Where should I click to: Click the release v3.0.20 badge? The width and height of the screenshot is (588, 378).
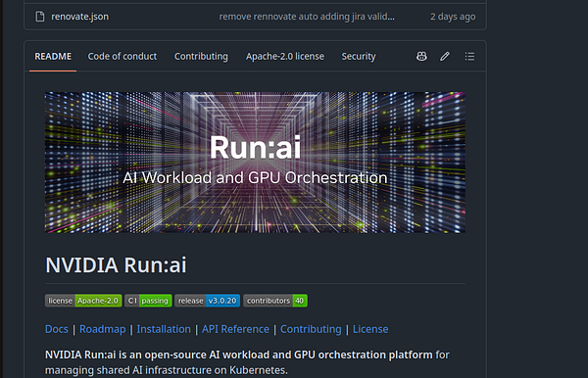[207, 301]
